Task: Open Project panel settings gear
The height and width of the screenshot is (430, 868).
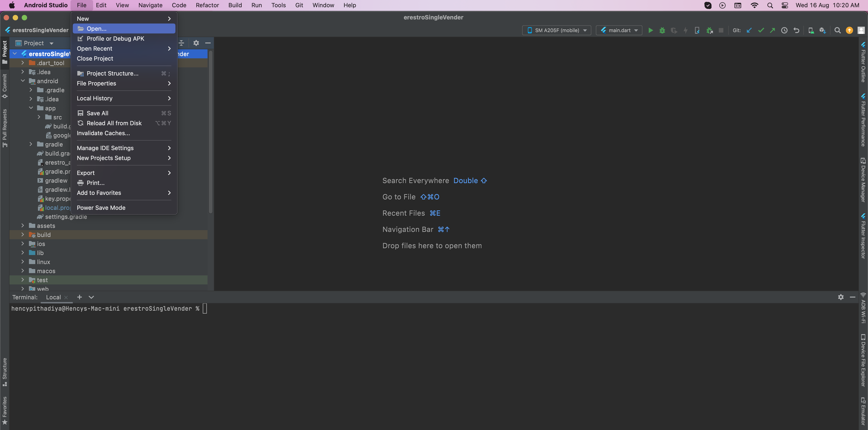Action: click(x=196, y=43)
